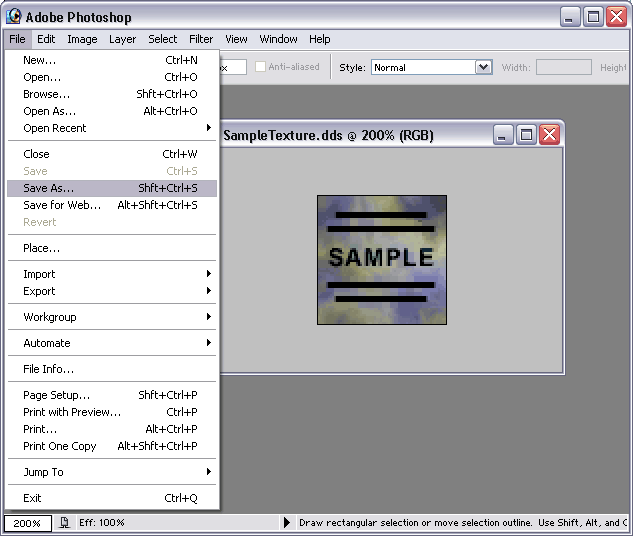Open the Help menu
This screenshot has width=633, height=536.
coord(320,39)
